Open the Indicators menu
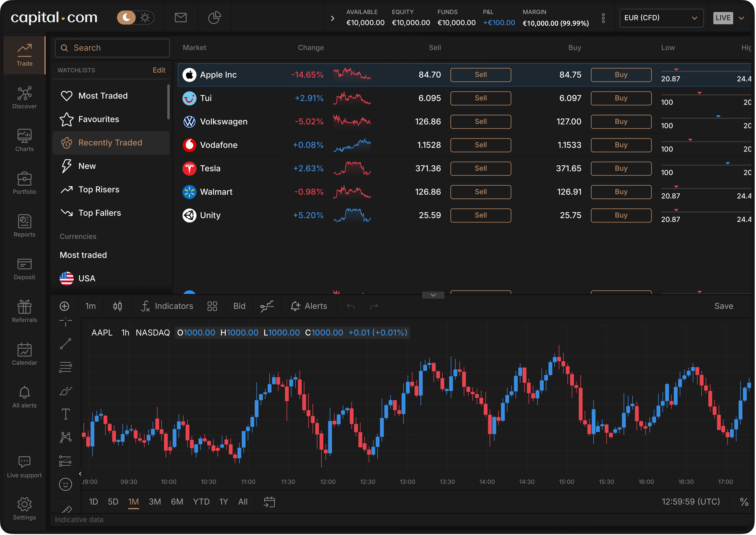The image size is (756, 535). click(168, 307)
